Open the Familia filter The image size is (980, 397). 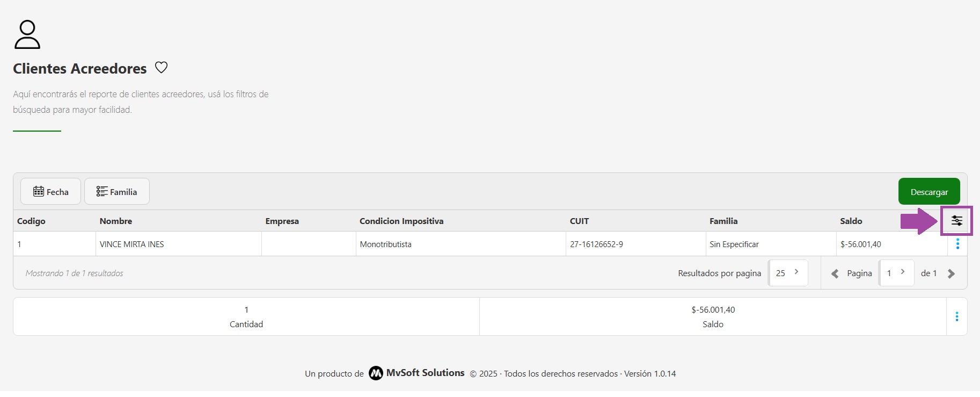click(x=117, y=192)
